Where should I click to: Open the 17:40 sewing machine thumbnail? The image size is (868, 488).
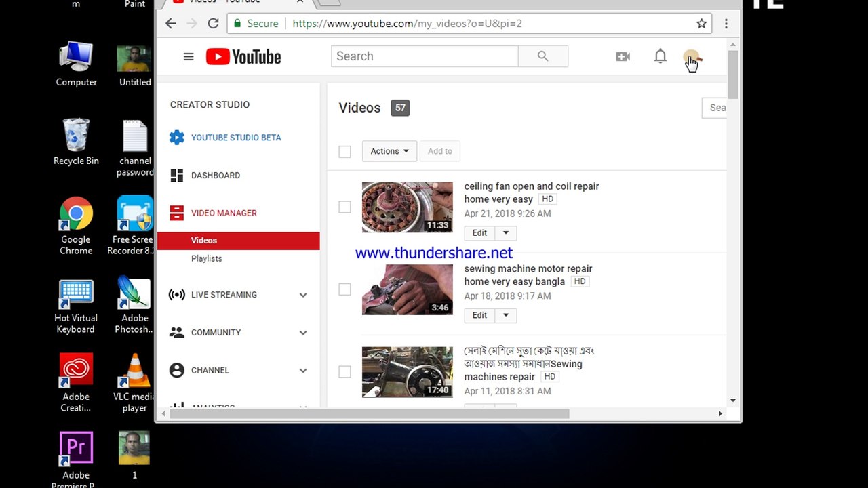click(x=408, y=372)
